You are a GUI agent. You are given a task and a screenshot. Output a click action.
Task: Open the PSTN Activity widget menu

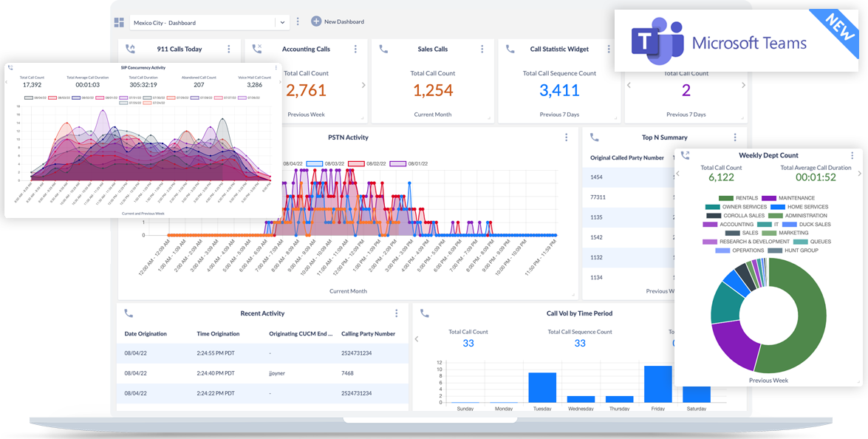[x=567, y=137]
